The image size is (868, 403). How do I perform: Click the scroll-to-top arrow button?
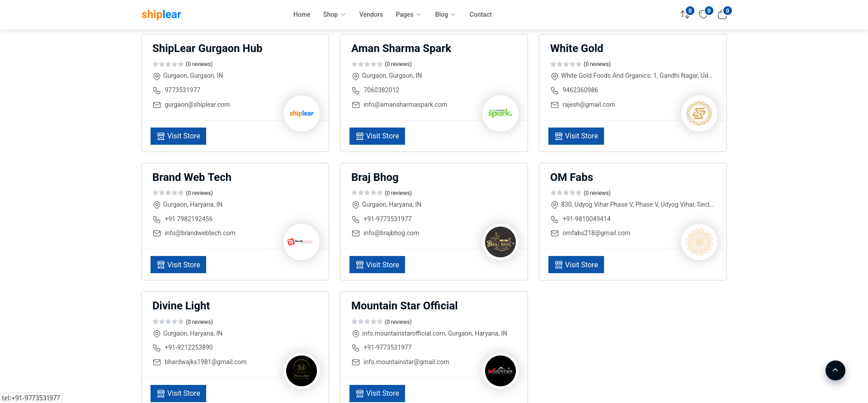tap(835, 370)
